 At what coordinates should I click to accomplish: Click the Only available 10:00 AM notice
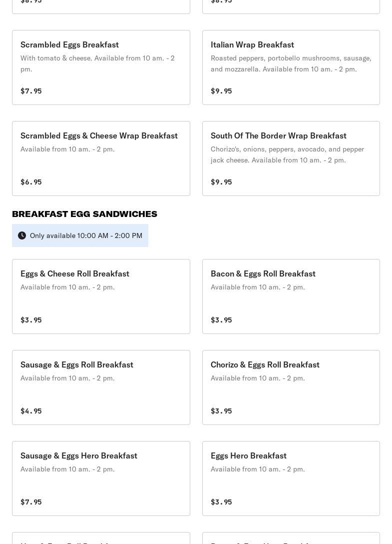[x=86, y=235]
